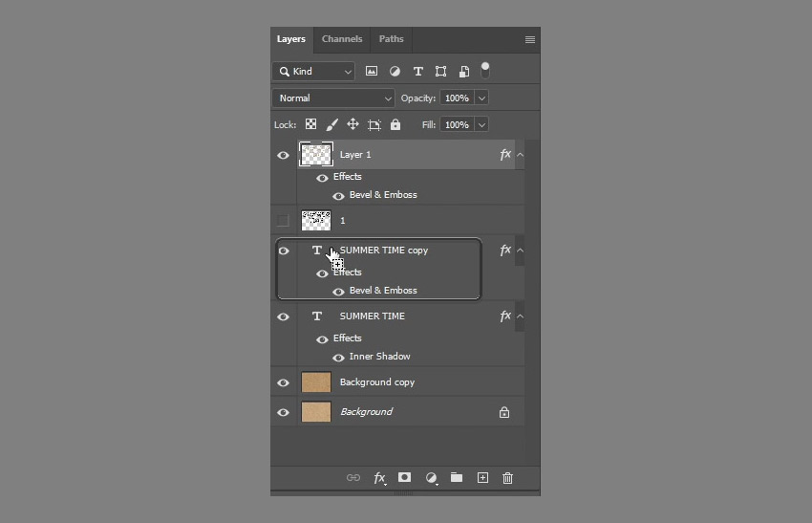Filter for type layers
Image resolution: width=812 pixels, height=523 pixels.
click(417, 72)
